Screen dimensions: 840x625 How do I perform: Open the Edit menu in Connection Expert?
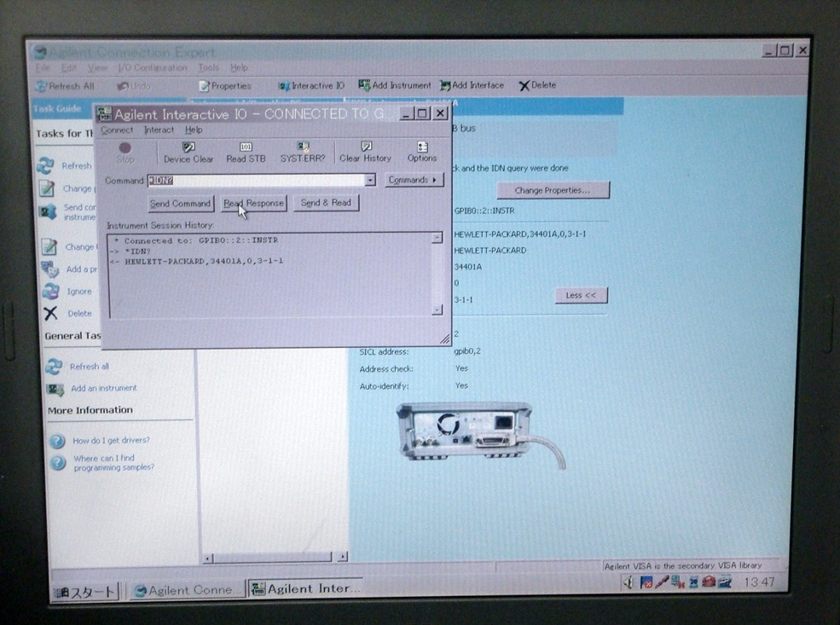point(69,68)
